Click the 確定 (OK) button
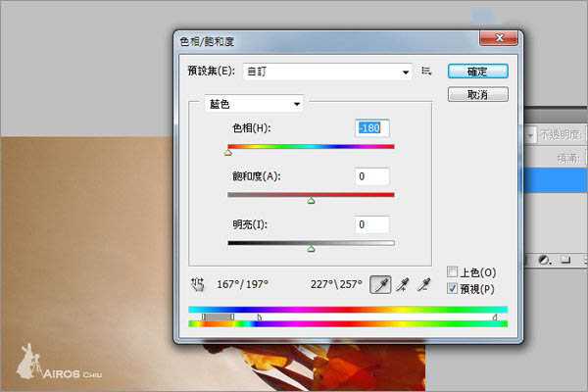The height and width of the screenshot is (392, 588). pyautogui.click(x=477, y=72)
